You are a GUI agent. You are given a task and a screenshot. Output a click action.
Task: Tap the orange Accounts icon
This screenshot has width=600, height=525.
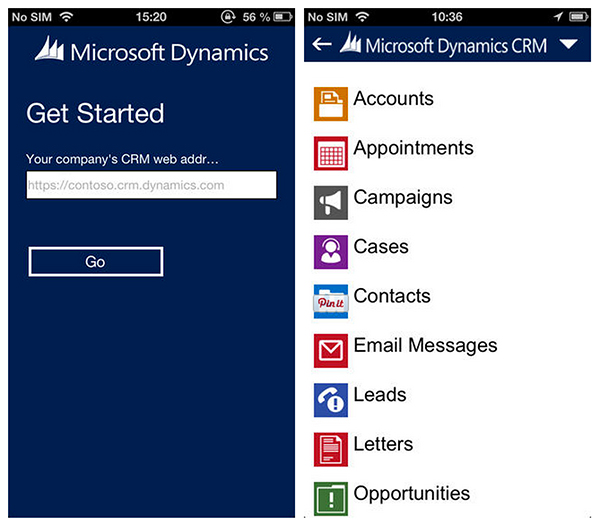click(330, 104)
